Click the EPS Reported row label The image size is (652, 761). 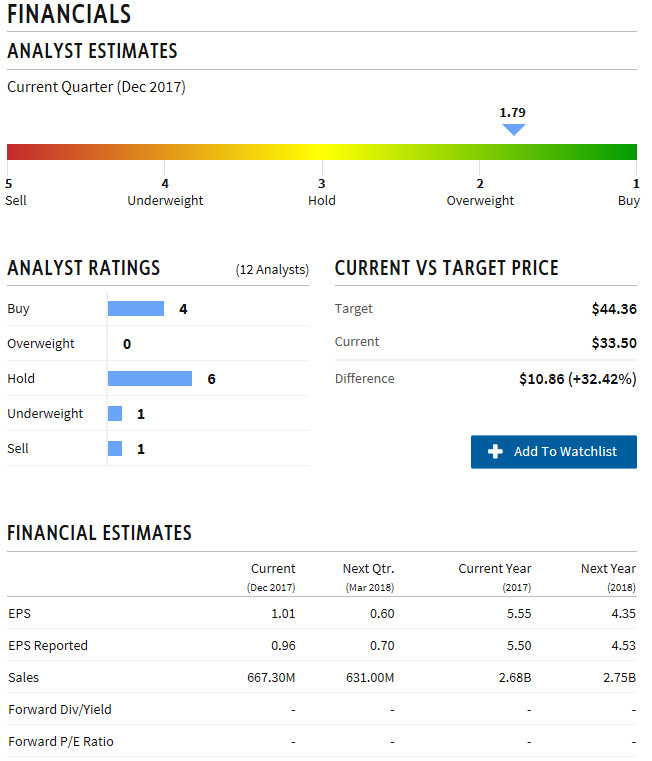pos(48,646)
